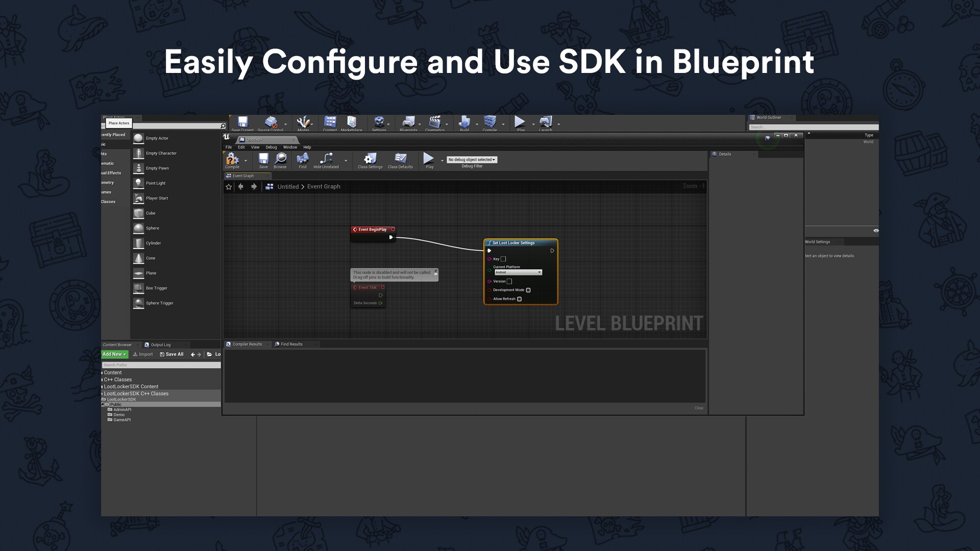Click the Browse magnifier icon

280,159
